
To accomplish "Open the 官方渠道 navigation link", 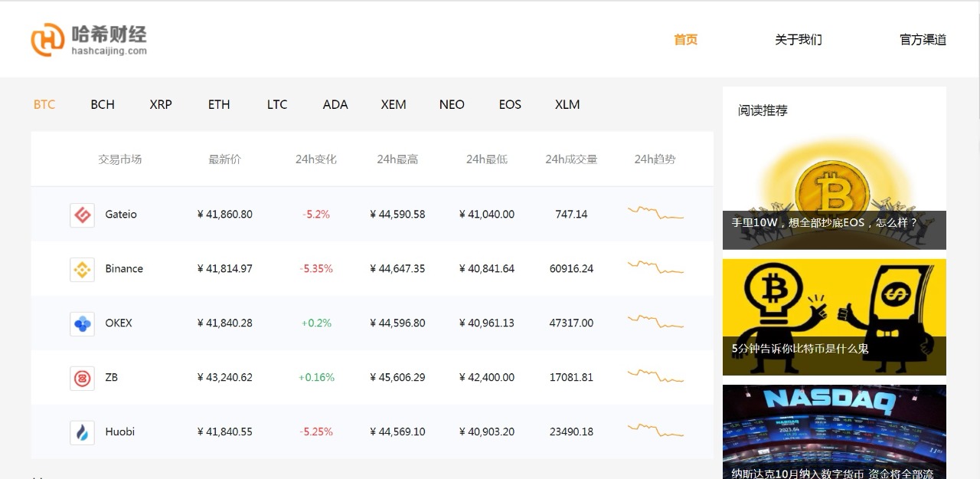I will 923,40.
